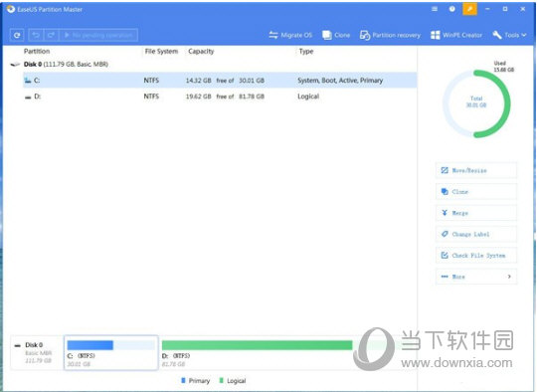Screen dimensions: 537x392
Task: Click the undo arrow in toolbar
Action: coord(36,35)
